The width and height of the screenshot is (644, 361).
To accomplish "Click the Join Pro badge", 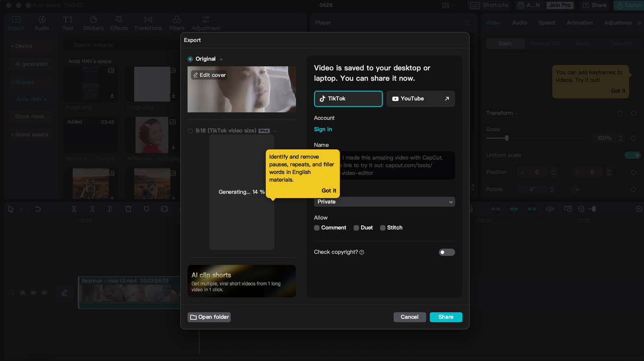I will 560,5.
